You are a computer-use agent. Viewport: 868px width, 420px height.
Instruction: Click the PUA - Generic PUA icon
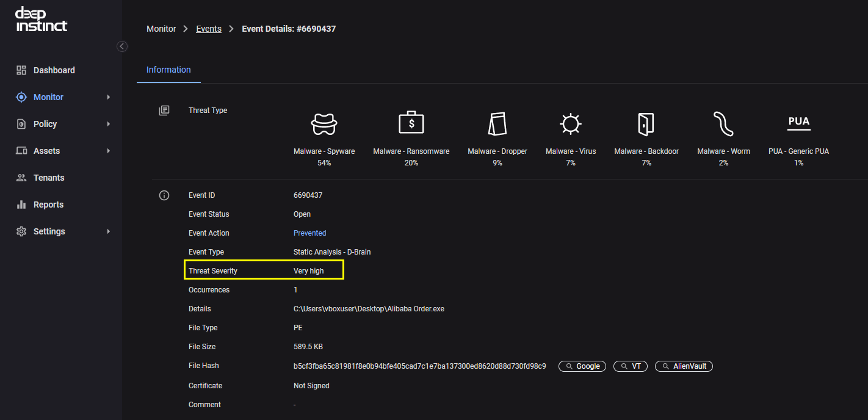tap(798, 123)
